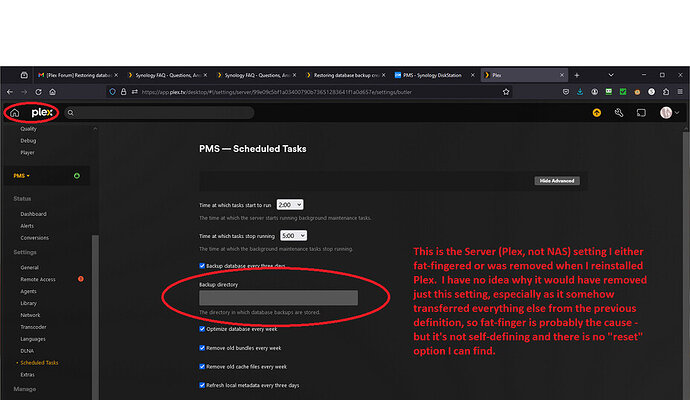690x400 pixels.
Task: Open the list all tabs chevron
Action: click(611, 75)
